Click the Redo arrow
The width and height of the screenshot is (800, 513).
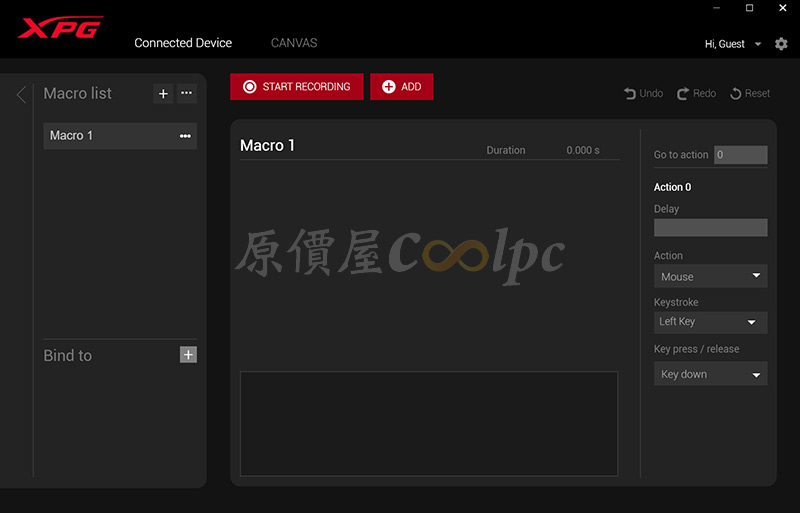click(x=696, y=93)
